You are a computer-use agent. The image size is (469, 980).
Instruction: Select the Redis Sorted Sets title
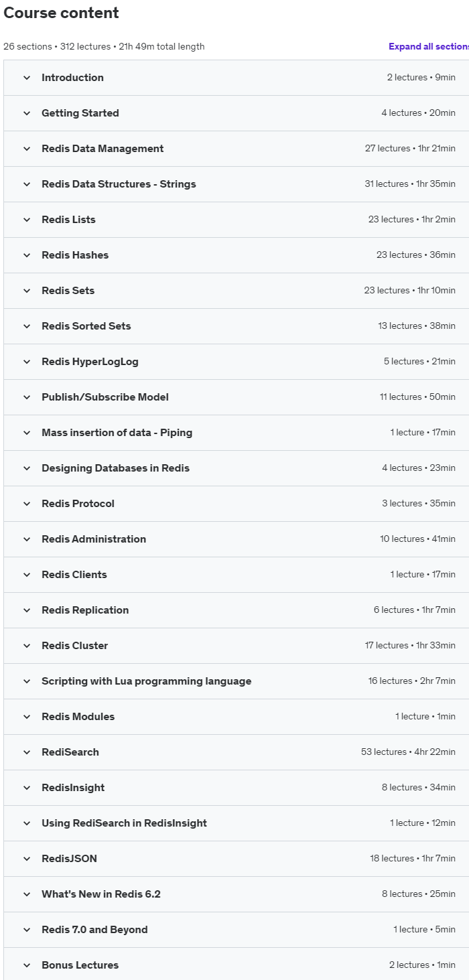pyautogui.click(x=86, y=326)
